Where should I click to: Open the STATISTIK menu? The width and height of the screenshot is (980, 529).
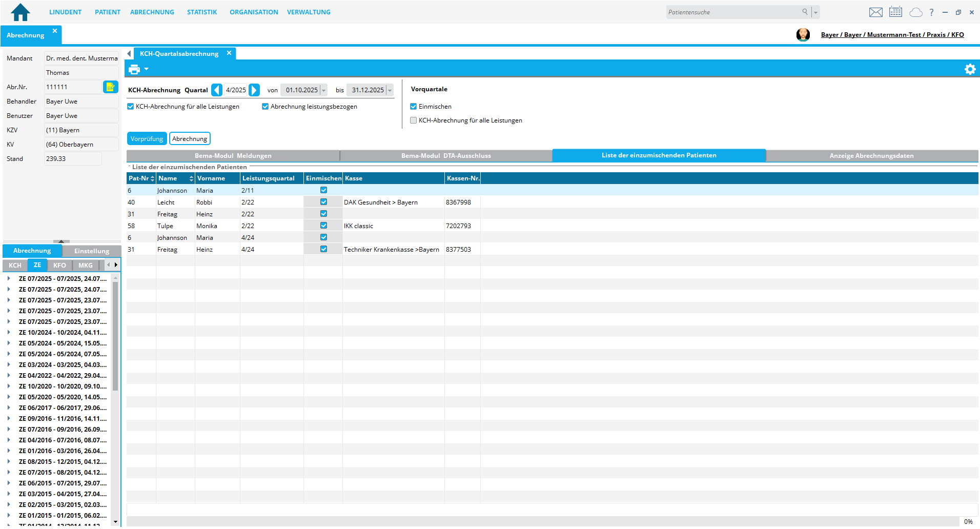pos(201,12)
